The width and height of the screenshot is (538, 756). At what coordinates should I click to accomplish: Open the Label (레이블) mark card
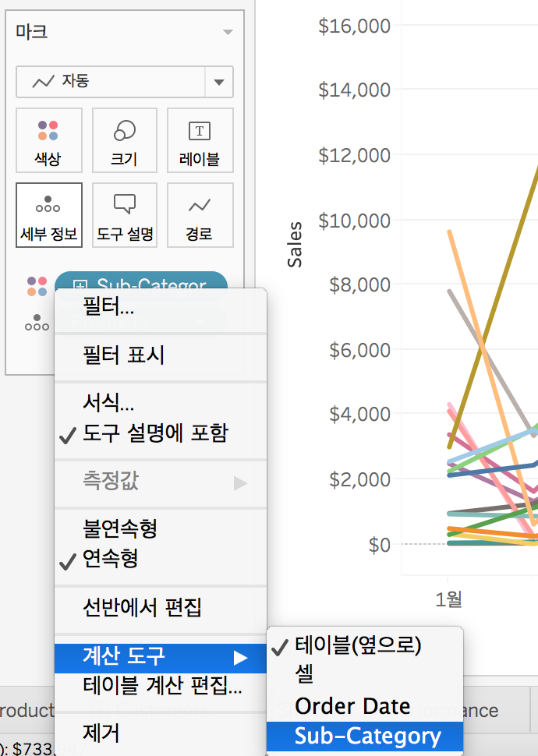[x=200, y=140]
